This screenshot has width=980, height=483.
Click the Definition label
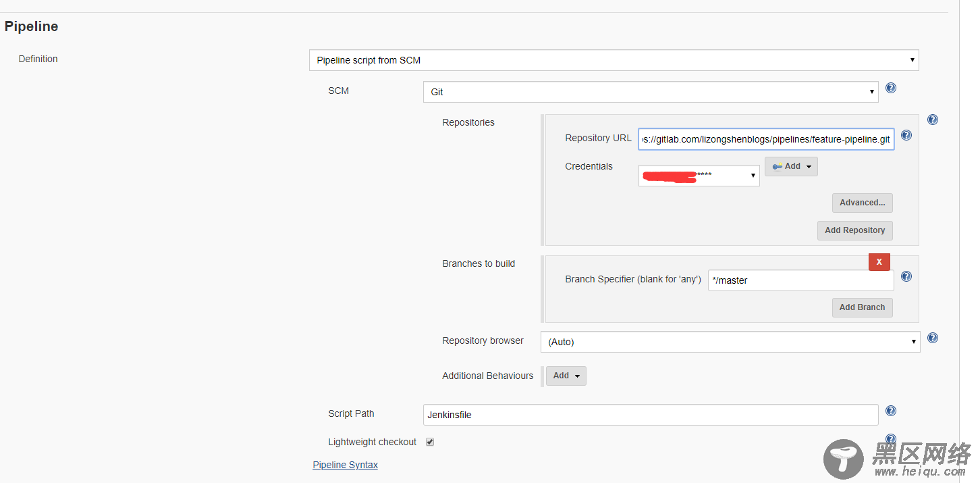coord(38,59)
